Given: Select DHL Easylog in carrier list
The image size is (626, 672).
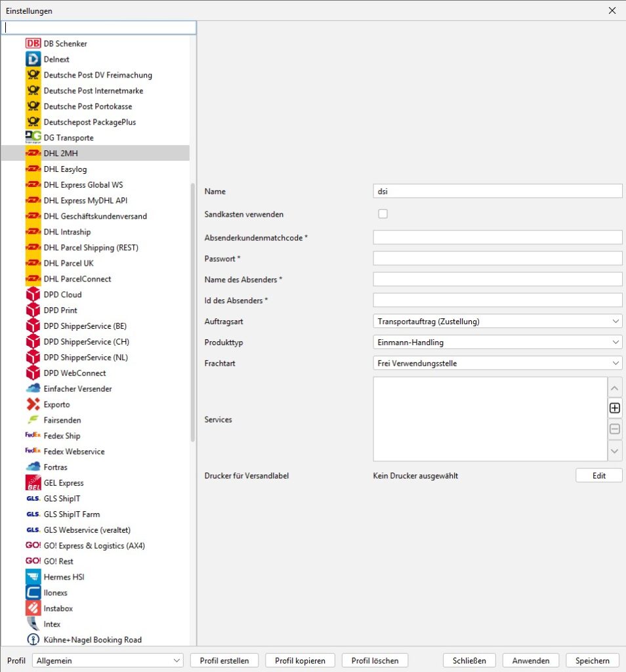Looking at the screenshot, I should click(x=65, y=169).
